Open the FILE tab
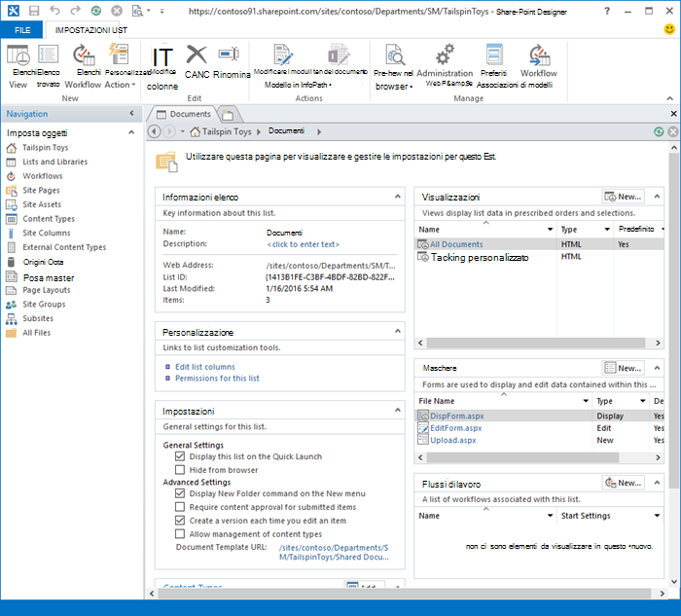The height and width of the screenshot is (616, 681). coord(22,30)
